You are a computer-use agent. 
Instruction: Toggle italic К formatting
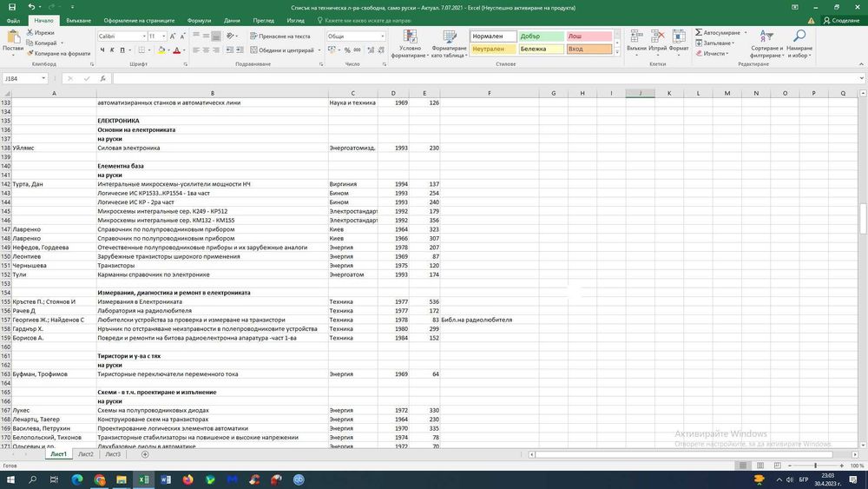point(112,50)
